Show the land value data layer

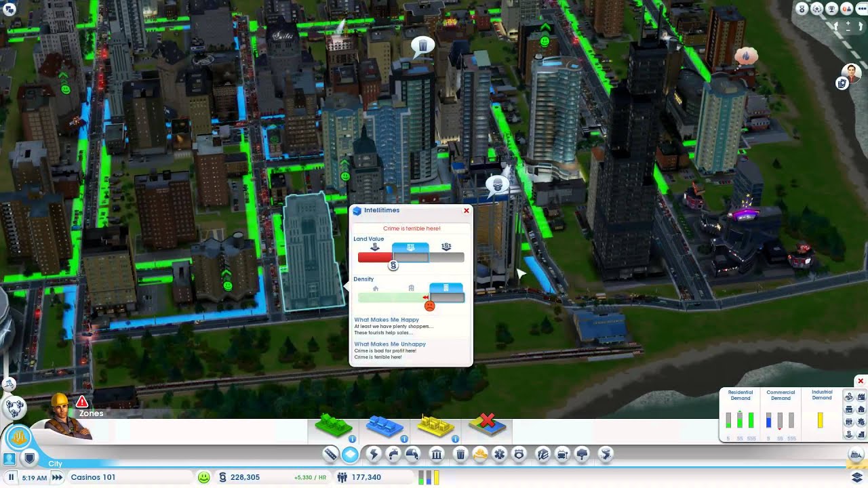849,435
